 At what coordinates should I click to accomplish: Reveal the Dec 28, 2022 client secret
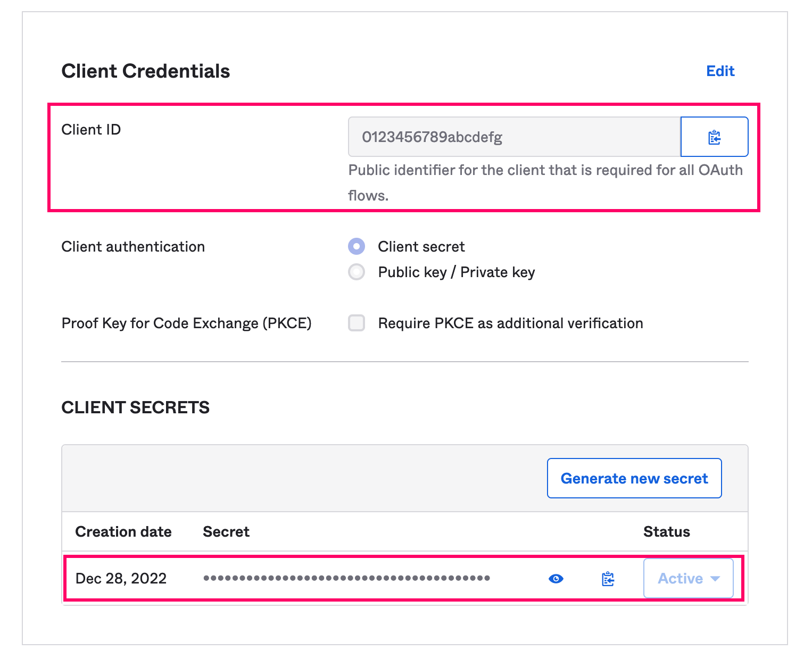556,579
